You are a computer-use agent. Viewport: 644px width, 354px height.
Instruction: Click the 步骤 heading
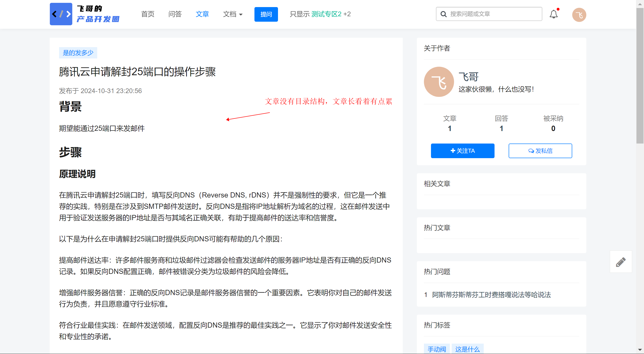[x=70, y=152]
